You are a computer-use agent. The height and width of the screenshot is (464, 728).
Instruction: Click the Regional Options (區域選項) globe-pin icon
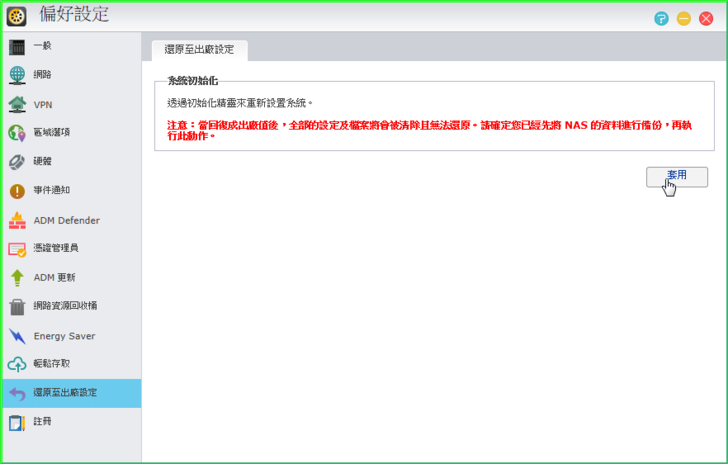pos(17,133)
